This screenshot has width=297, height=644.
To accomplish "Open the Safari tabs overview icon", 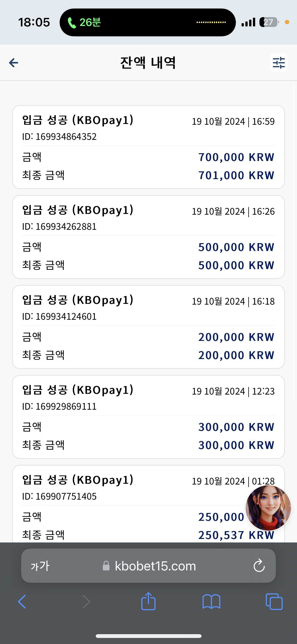I will click(x=274, y=602).
